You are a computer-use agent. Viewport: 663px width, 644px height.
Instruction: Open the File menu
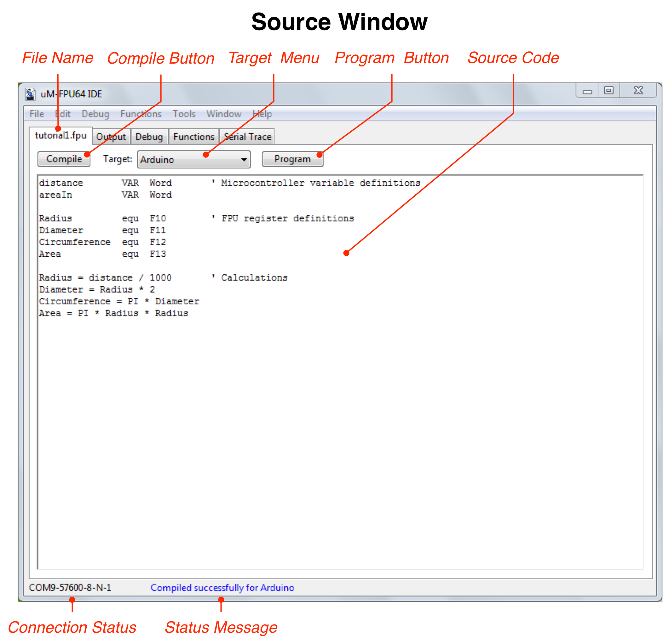(x=37, y=114)
